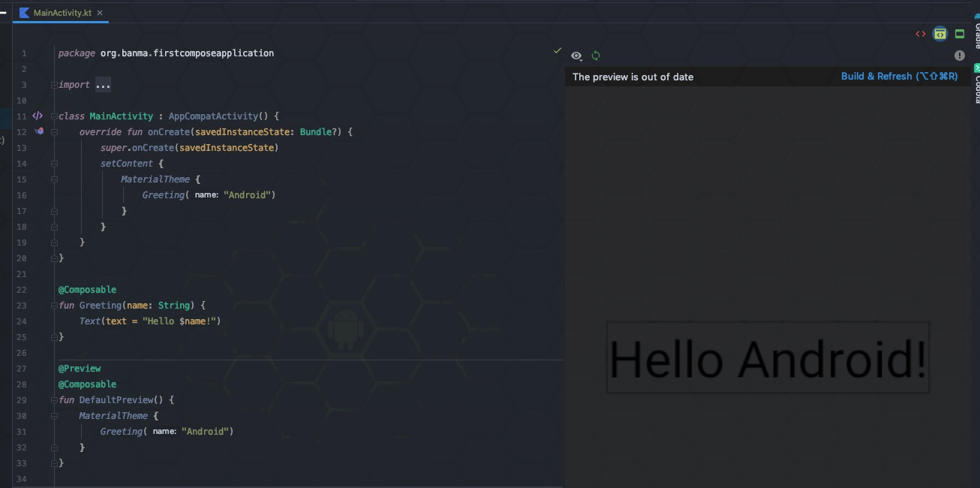This screenshot has width=980, height=488.
Task: Switch to Split editor view
Action: click(939, 34)
